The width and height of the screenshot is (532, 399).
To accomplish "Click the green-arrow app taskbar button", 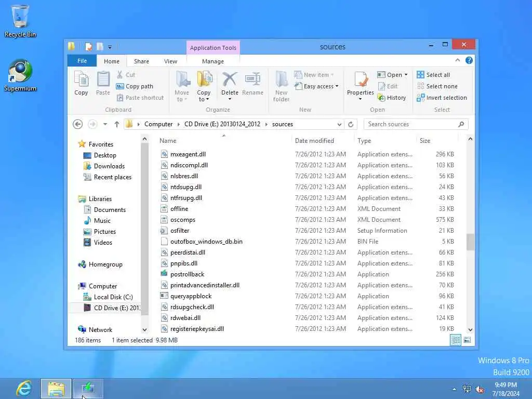I will coord(88,389).
